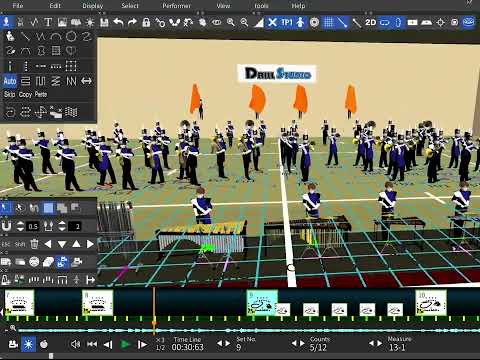
Task: Click the zoom in magnifier icon
Action: (230, 22)
